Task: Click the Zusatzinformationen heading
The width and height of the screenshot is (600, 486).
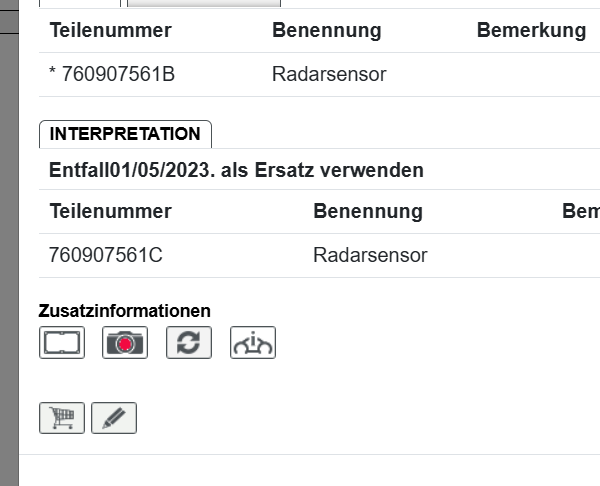Action: [125, 310]
